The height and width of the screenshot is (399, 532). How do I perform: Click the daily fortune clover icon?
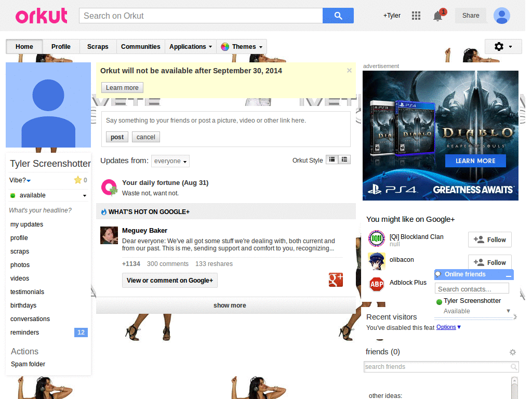(109, 188)
